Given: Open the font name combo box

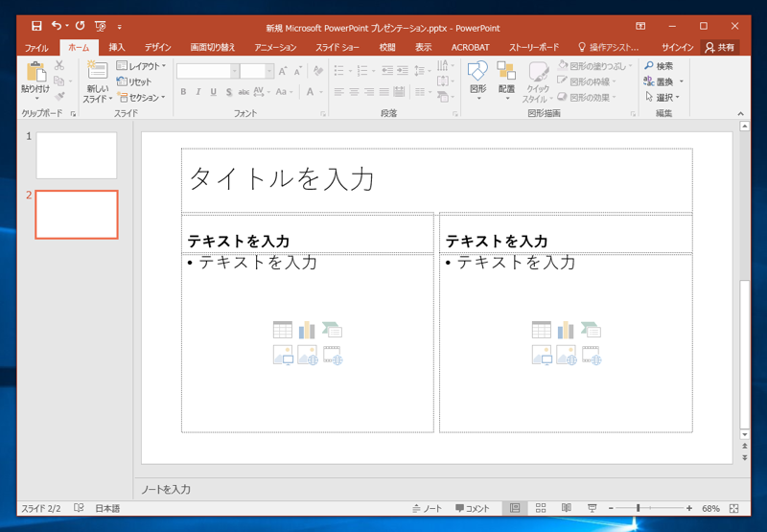Looking at the screenshot, I should (x=206, y=71).
